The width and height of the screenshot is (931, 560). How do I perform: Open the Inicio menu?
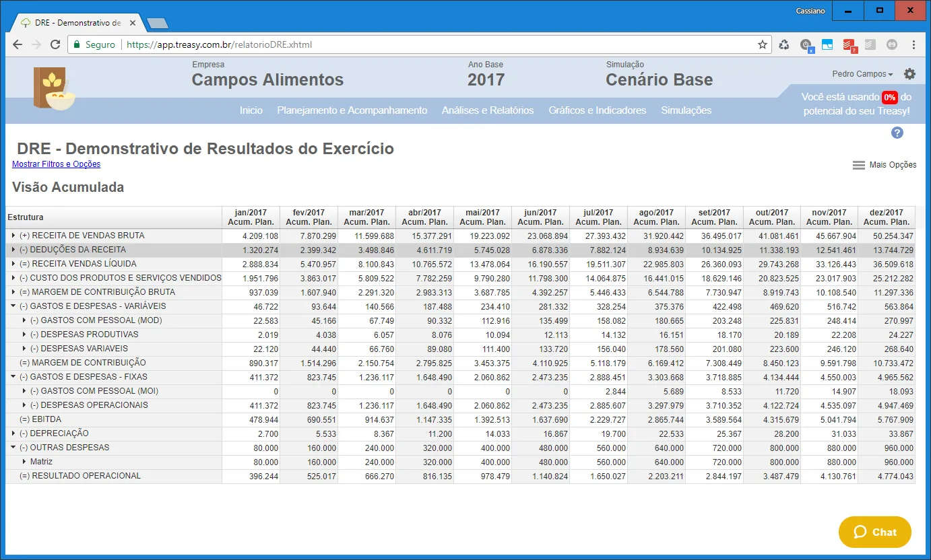click(x=251, y=110)
